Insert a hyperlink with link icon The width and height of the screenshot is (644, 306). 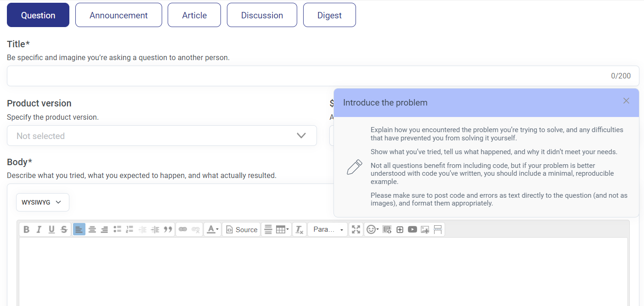pos(183,229)
